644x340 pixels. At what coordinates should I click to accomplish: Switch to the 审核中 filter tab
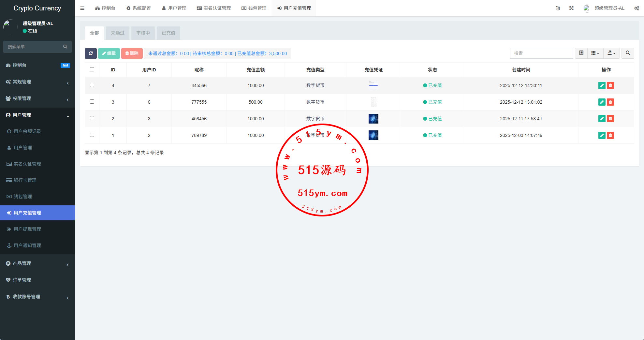pos(143,33)
